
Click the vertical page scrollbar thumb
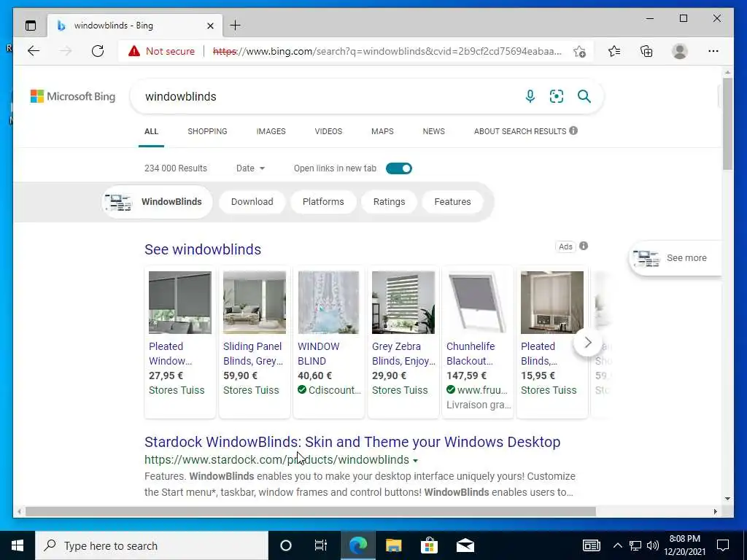click(x=727, y=124)
